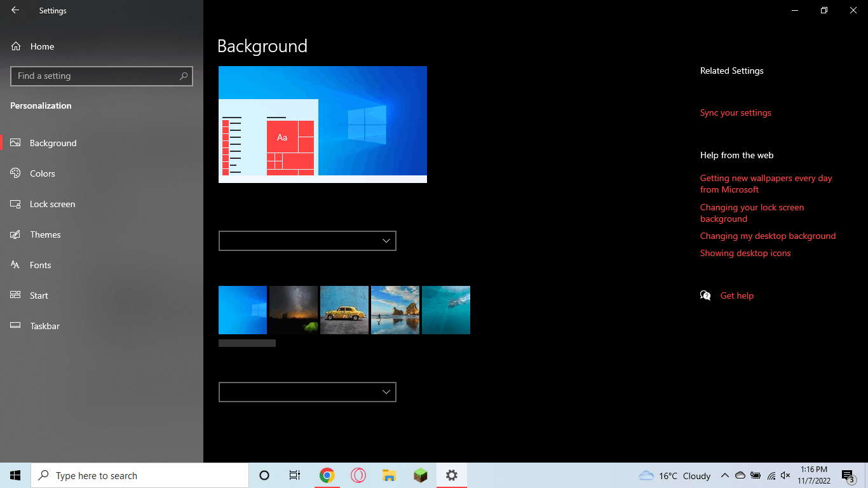The image size is (868, 488).
Task: Click the Settings gear in the taskbar
Action: [452, 475]
